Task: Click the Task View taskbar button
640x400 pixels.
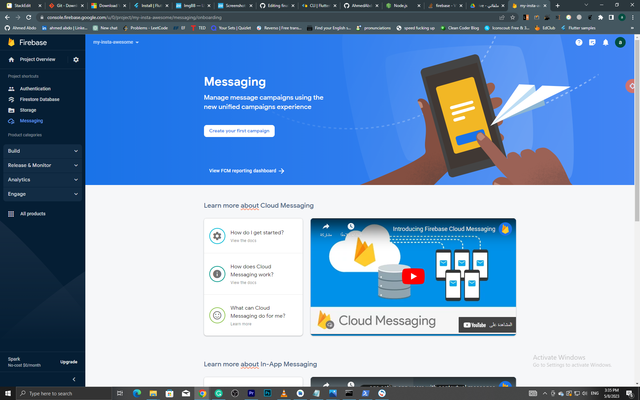Action: click(x=120, y=393)
